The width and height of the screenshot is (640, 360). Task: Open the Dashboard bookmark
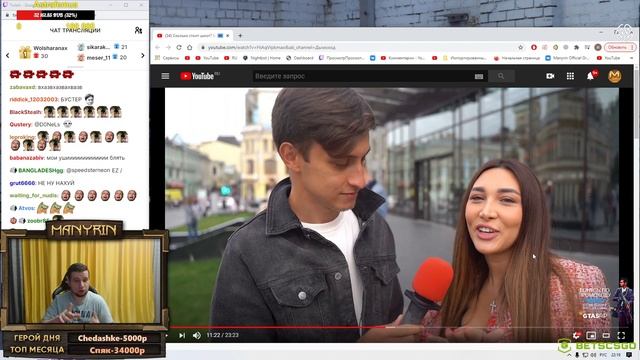[300, 58]
